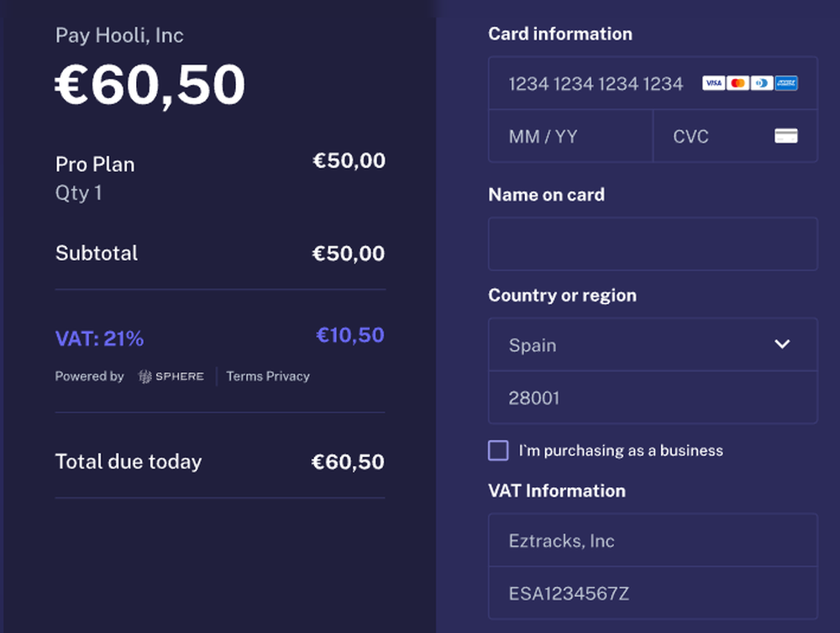Viewport: 840px width, 633px height.
Task: Focus the Name on card field
Action: 653,244
